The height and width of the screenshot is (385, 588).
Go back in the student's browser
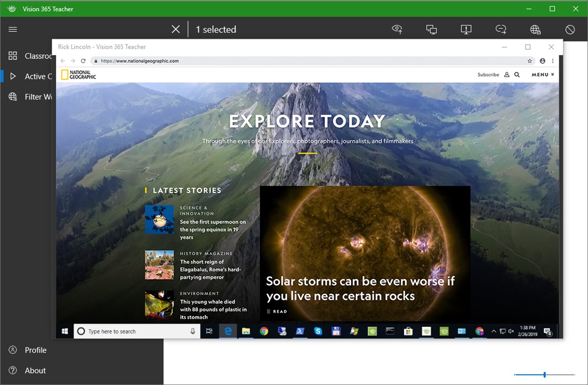tap(62, 61)
